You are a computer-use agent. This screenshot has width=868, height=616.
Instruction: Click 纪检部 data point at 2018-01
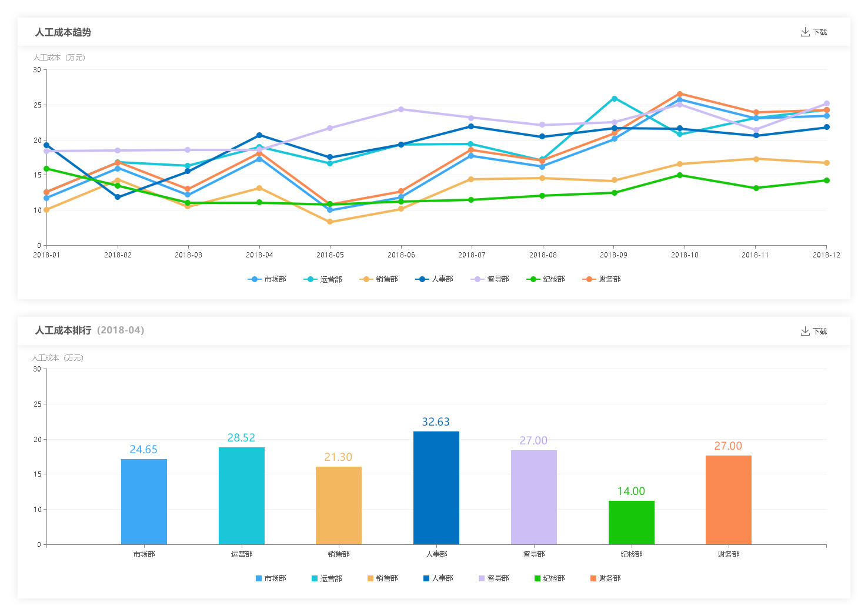click(x=46, y=169)
